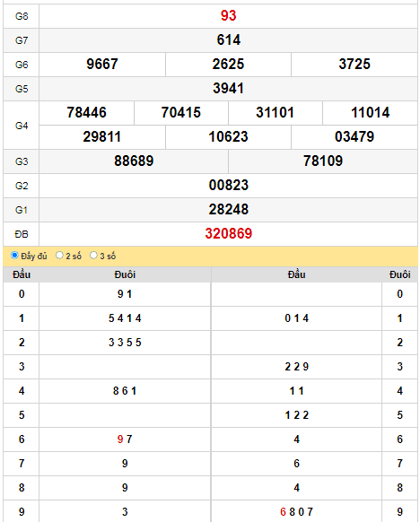Click G3 number 78109

(x=323, y=161)
